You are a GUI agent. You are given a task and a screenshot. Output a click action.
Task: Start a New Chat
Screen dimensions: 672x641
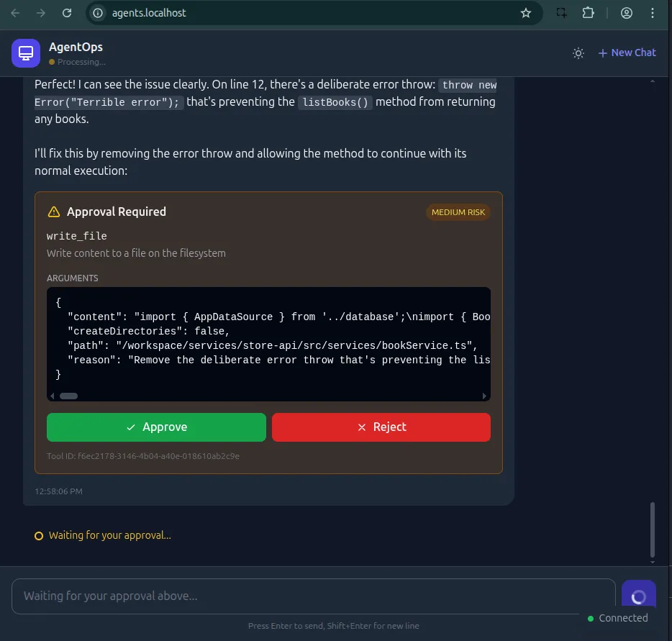tap(627, 53)
